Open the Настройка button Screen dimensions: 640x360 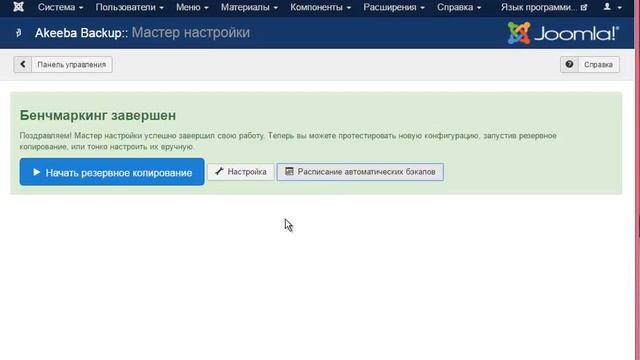tap(241, 172)
